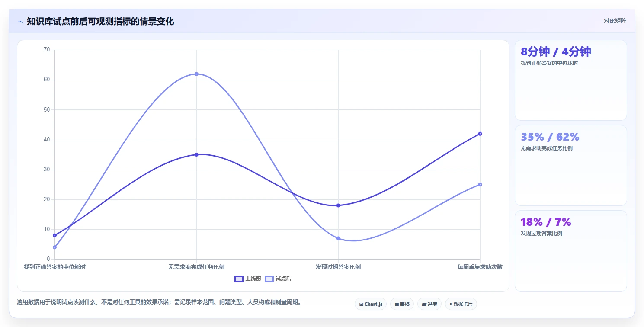Click the lightning icon beside the chart title
This screenshot has height=327, width=644.
click(20, 22)
